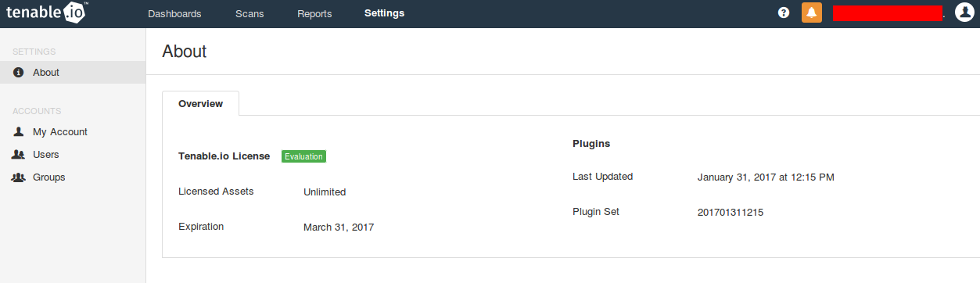
Task: Open the orange notifications bell
Action: pyautogui.click(x=812, y=13)
